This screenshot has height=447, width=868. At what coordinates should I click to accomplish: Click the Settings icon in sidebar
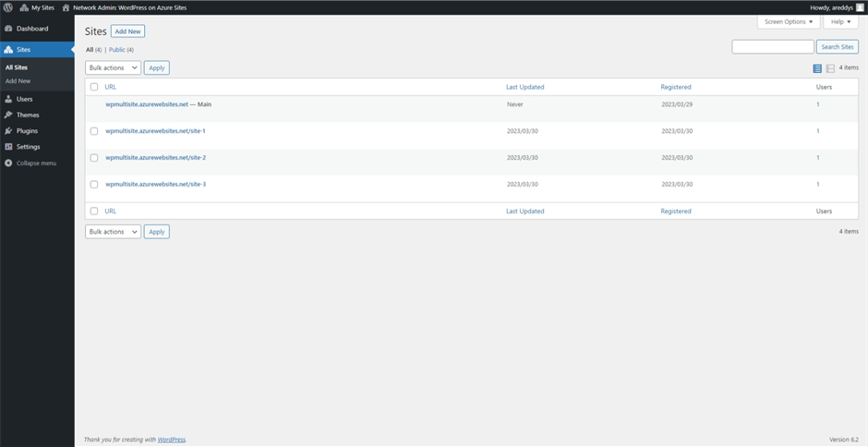pos(8,147)
